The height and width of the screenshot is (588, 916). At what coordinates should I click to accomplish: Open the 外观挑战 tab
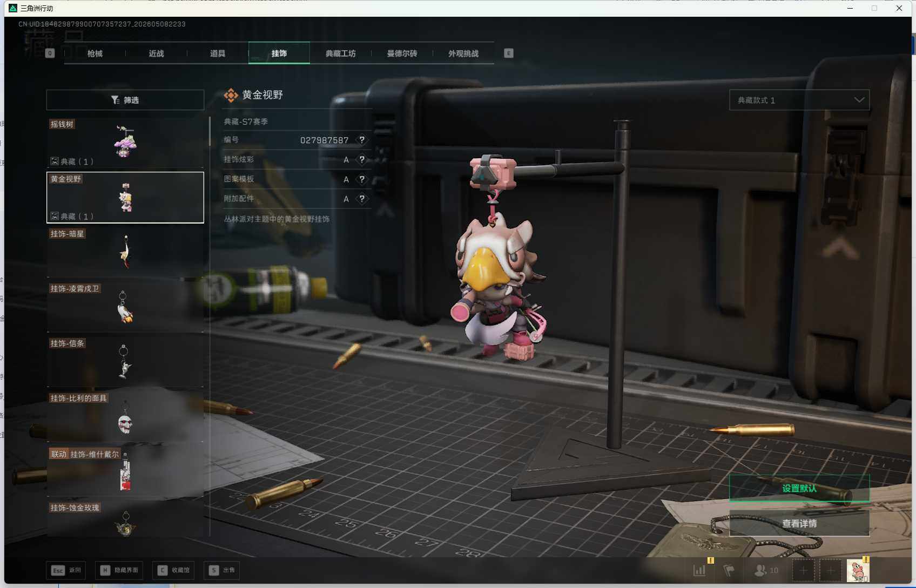[x=463, y=53]
